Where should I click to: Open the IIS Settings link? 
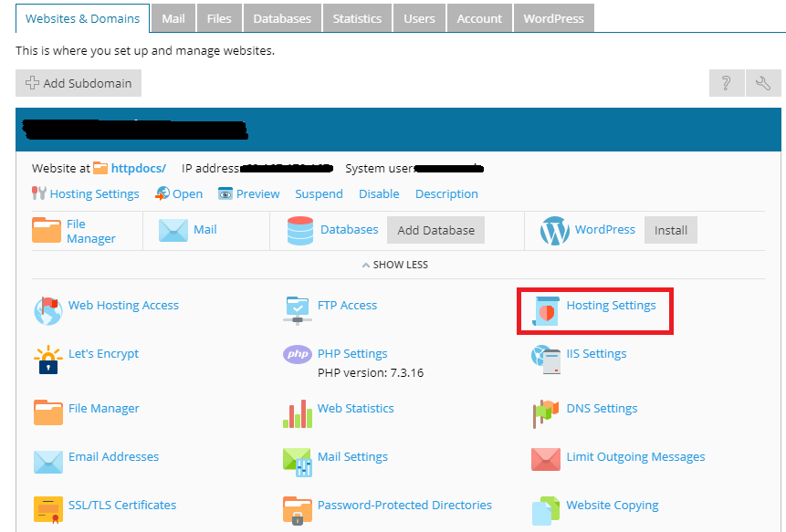pyautogui.click(x=596, y=354)
